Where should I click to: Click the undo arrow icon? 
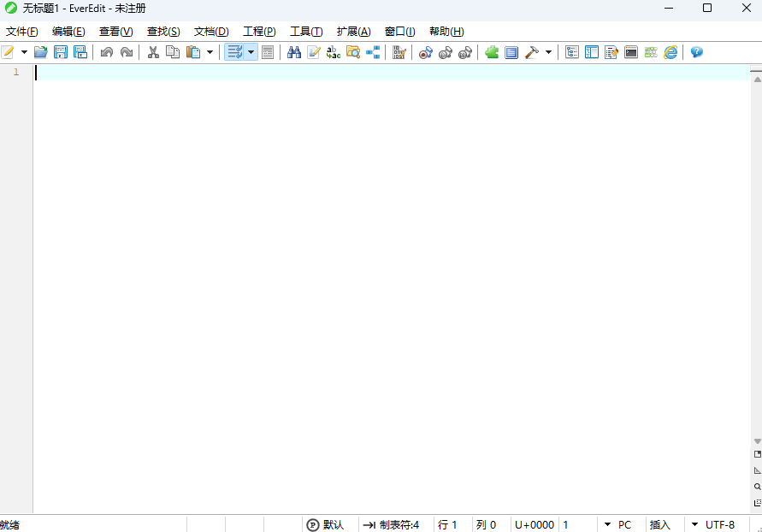[x=105, y=51]
